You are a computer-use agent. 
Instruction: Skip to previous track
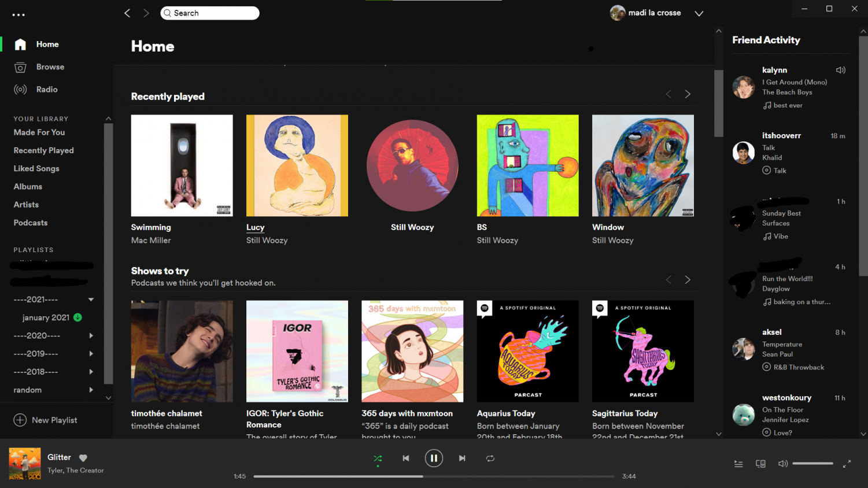[406, 459]
